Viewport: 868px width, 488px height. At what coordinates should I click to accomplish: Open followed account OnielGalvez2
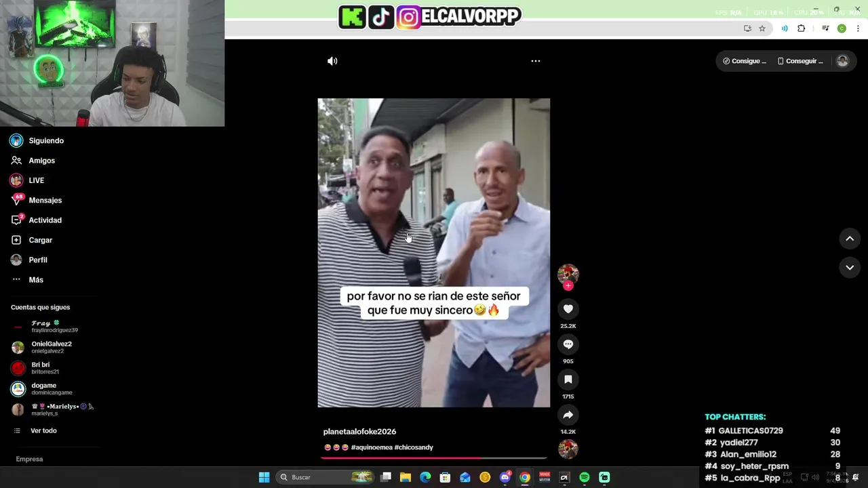pos(51,347)
